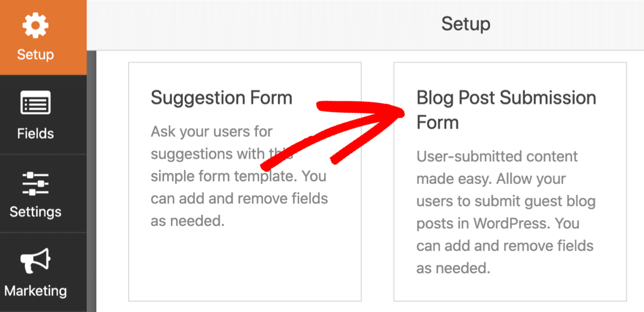Select the Suggestion Form template title

tap(222, 98)
